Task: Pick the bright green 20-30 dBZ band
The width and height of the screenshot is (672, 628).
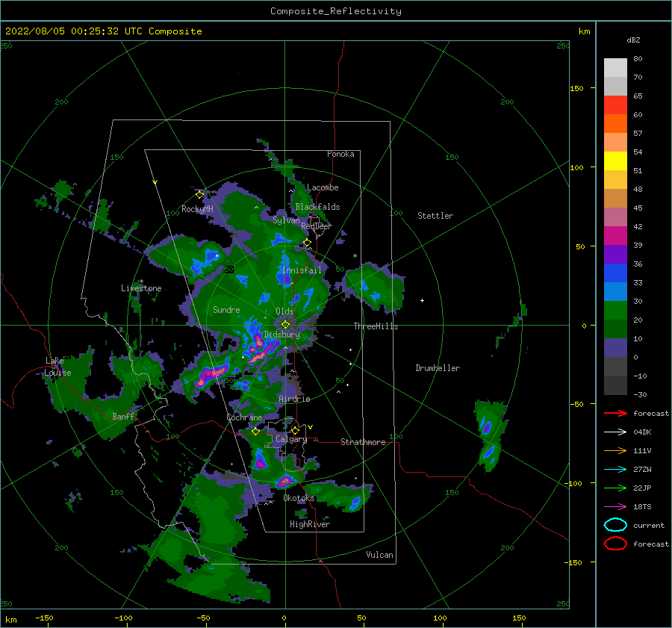Action: [x=615, y=311]
